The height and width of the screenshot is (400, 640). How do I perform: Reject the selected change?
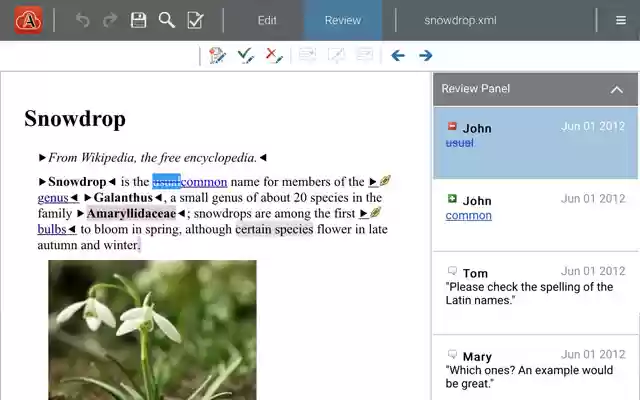[274, 56]
